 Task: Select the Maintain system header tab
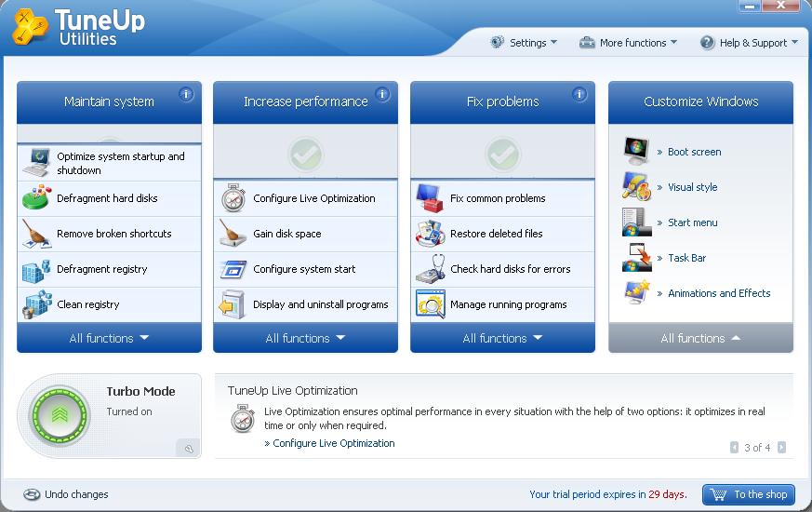tap(109, 101)
